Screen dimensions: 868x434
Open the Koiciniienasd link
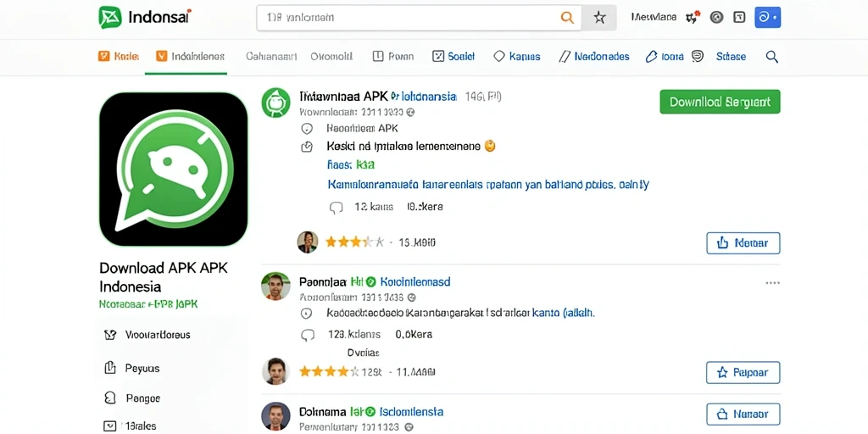tap(415, 281)
